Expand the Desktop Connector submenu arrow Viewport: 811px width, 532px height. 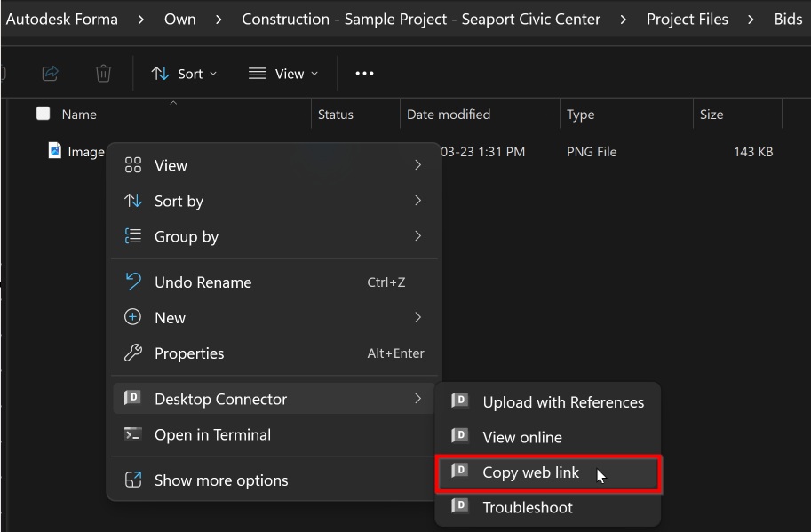(x=417, y=399)
